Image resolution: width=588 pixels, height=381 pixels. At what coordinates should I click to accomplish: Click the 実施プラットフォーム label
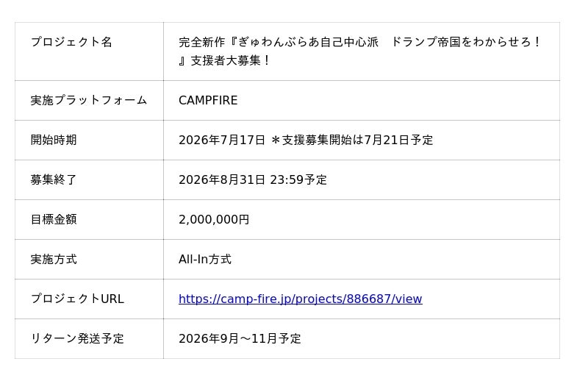[x=89, y=100]
